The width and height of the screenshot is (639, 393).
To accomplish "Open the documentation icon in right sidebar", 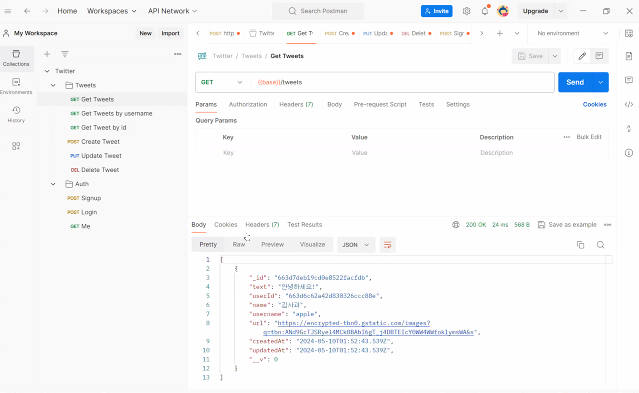I will tap(629, 56).
